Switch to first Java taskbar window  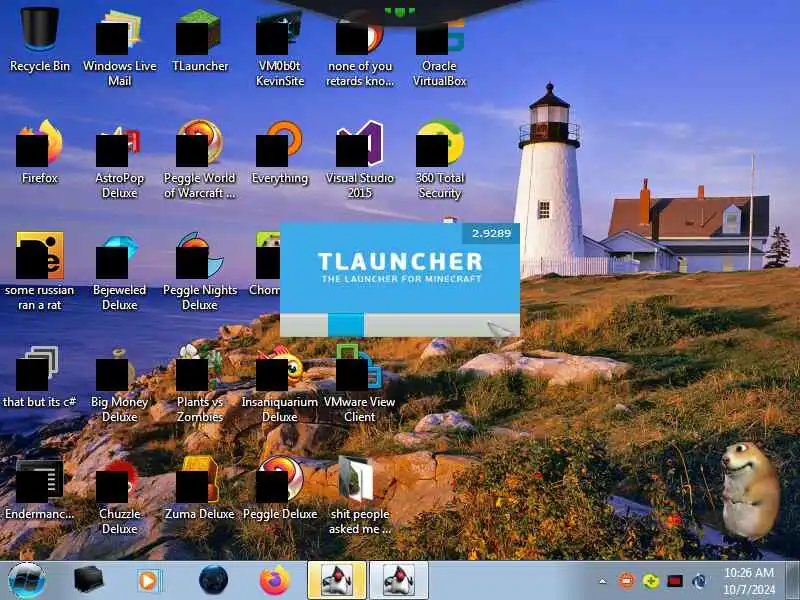(x=336, y=580)
